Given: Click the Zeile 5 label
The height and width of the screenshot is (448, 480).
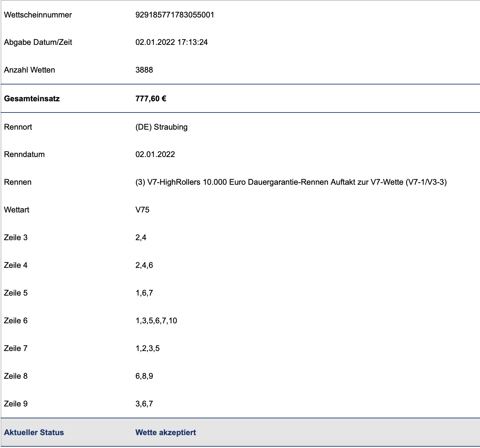Looking at the screenshot, I should [15, 293].
